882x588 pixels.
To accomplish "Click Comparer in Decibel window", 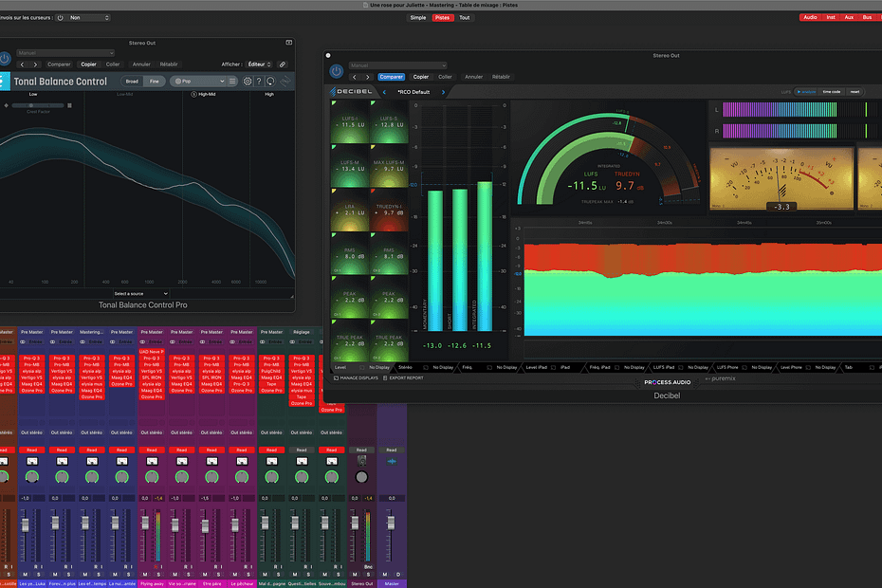I will [391, 77].
